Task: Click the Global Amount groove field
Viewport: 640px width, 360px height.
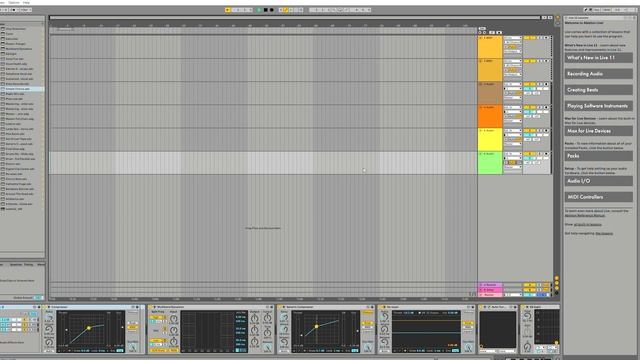Action: point(38,298)
